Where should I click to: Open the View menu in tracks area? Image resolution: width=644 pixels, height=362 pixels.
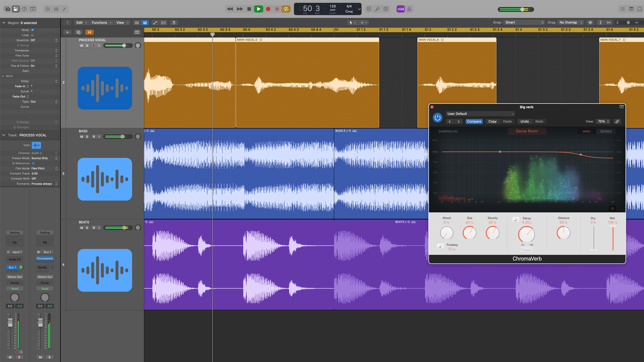pos(122,23)
